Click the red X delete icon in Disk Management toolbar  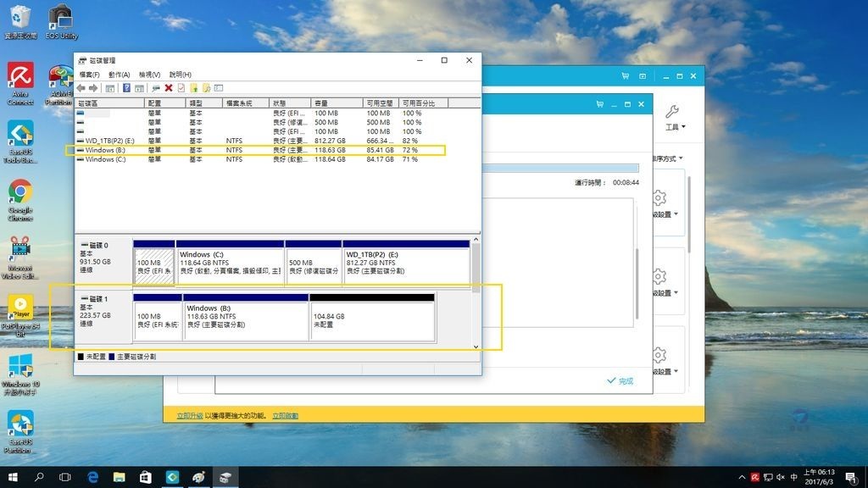coord(169,87)
